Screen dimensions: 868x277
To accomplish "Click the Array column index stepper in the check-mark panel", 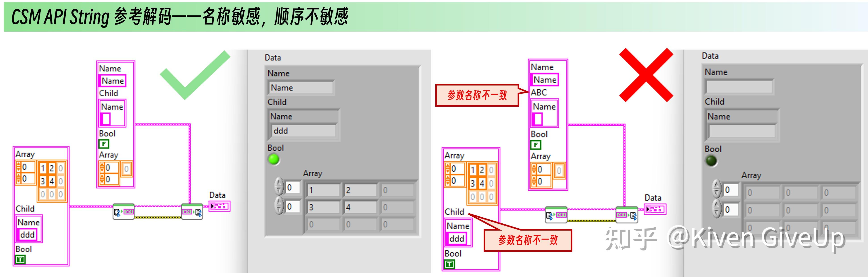I will pos(279,206).
